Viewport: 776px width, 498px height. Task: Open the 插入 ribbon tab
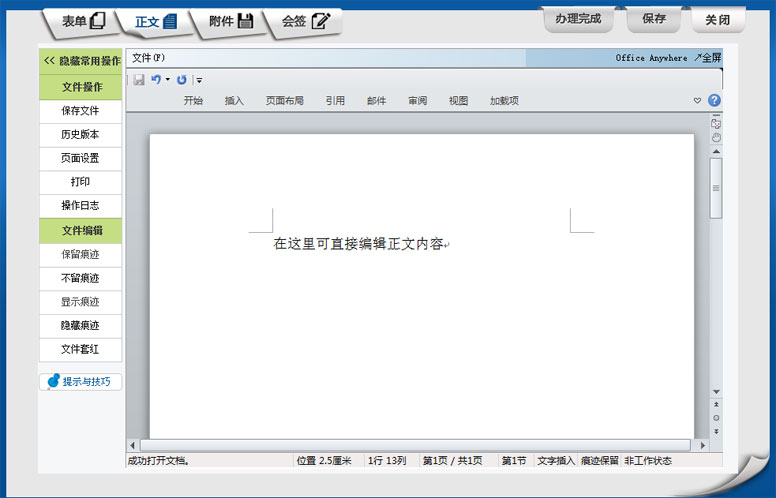pyautogui.click(x=234, y=100)
